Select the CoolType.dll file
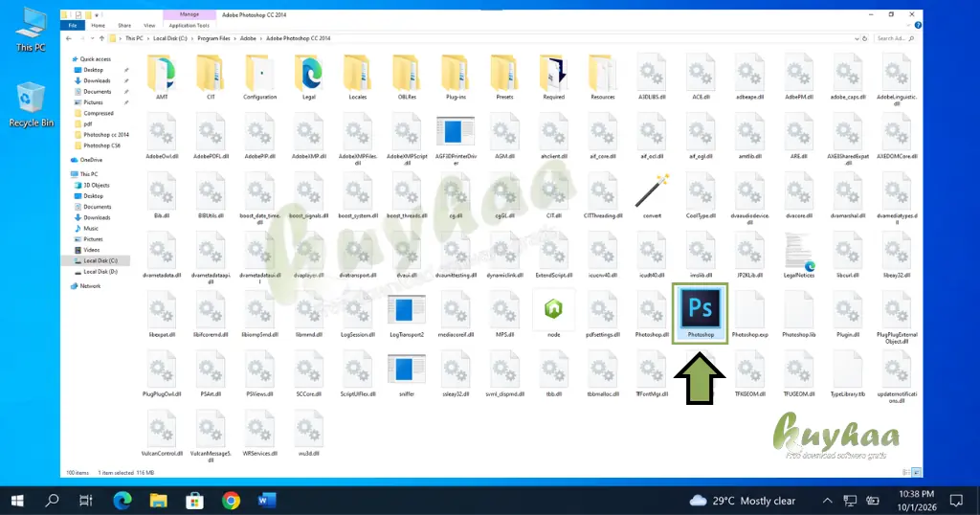The width and height of the screenshot is (980, 515). (700, 196)
